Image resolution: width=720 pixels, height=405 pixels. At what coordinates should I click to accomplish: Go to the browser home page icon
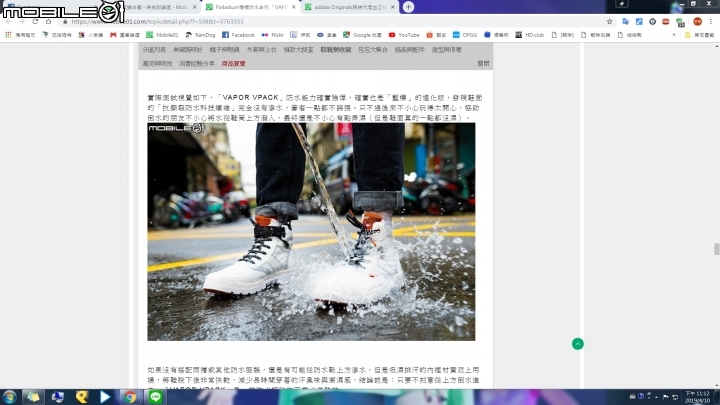[49, 22]
